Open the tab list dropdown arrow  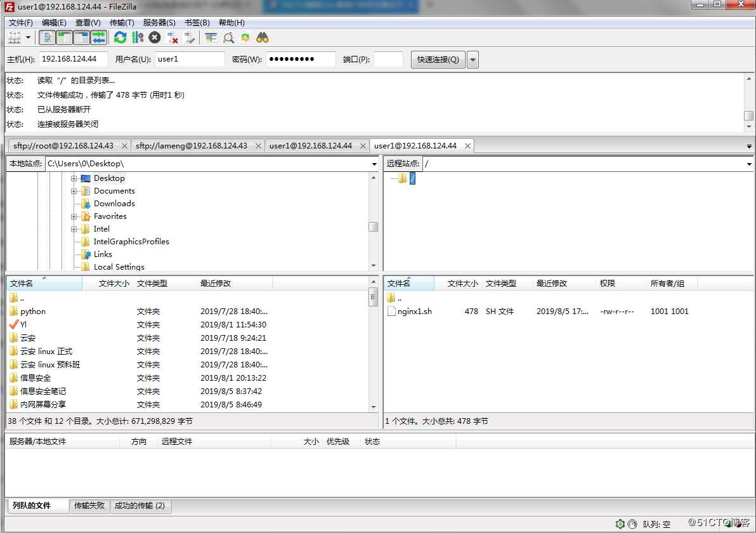point(749,146)
